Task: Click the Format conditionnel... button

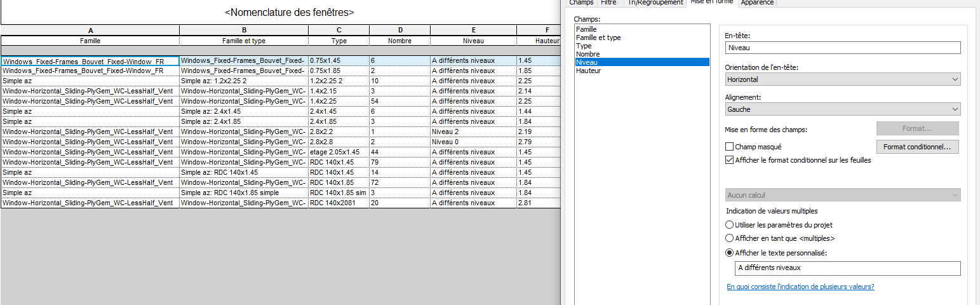Action: point(916,147)
